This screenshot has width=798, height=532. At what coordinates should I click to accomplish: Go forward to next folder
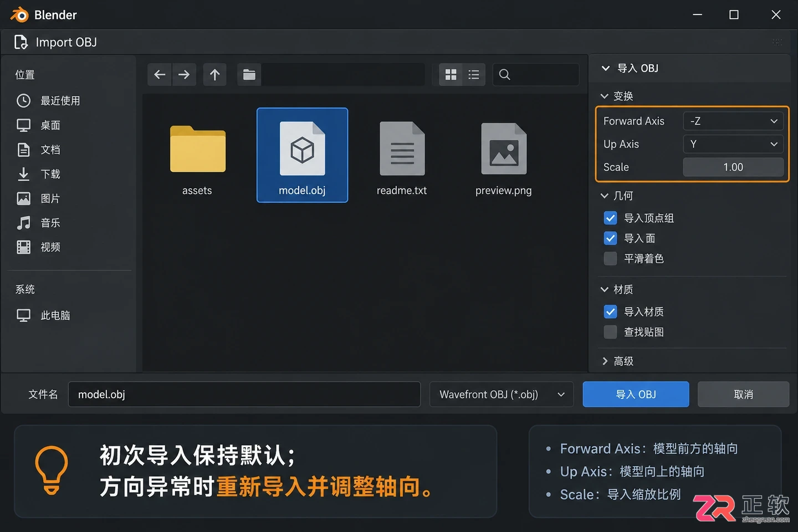tap(184, 74)
